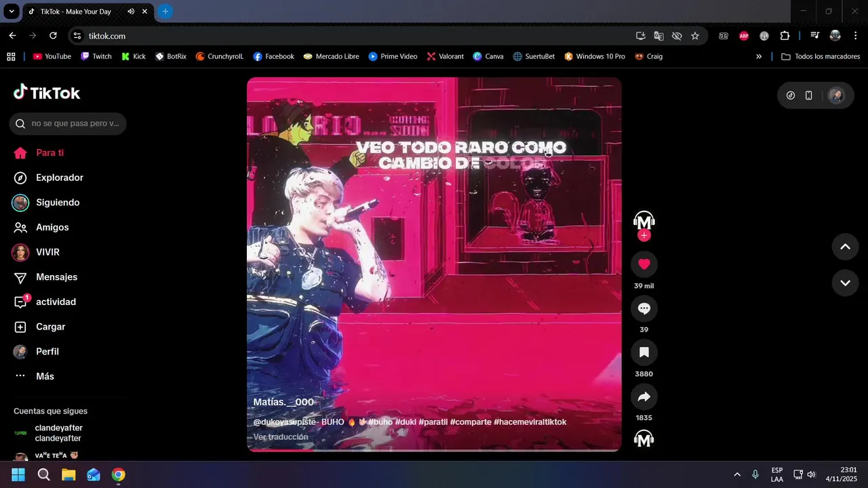This screenshot has height=488, width=868.
Task: Open the Mercado Libre bookmark
Action: point(331,56)
